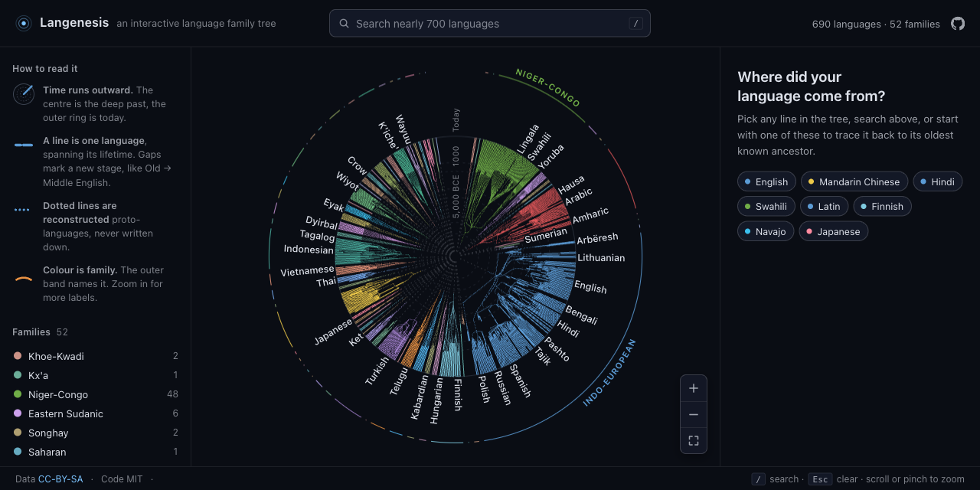Click the Tagalog label on the tree

pyautogui.click(x=317, y=236)
